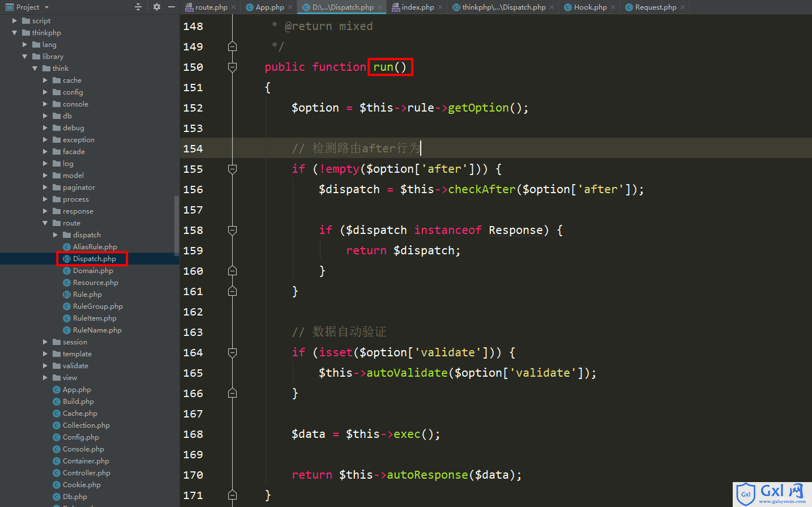Fold the run() function at line 150
The width and height of the screenshot is (812, 507).
tap(232, 67)
